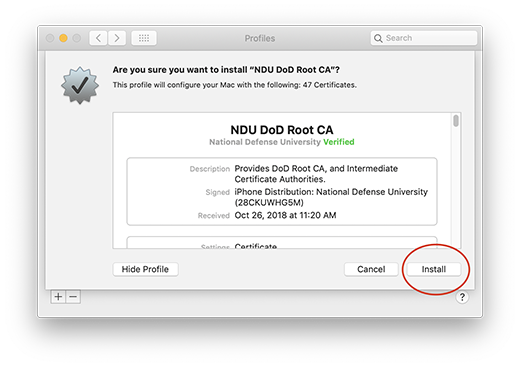
Task: Show all preferences grid button
Action: (x=144, y=38)
